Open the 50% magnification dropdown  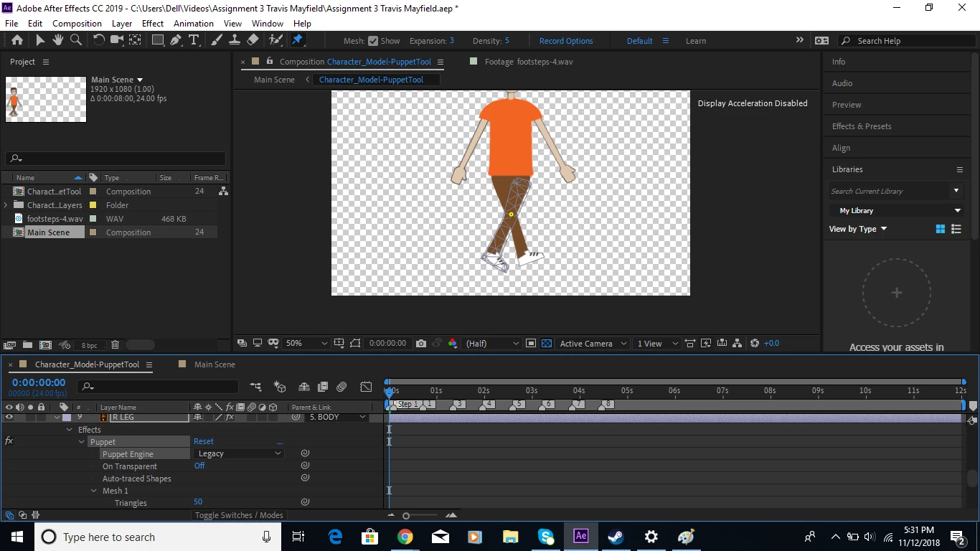(306, 344)
